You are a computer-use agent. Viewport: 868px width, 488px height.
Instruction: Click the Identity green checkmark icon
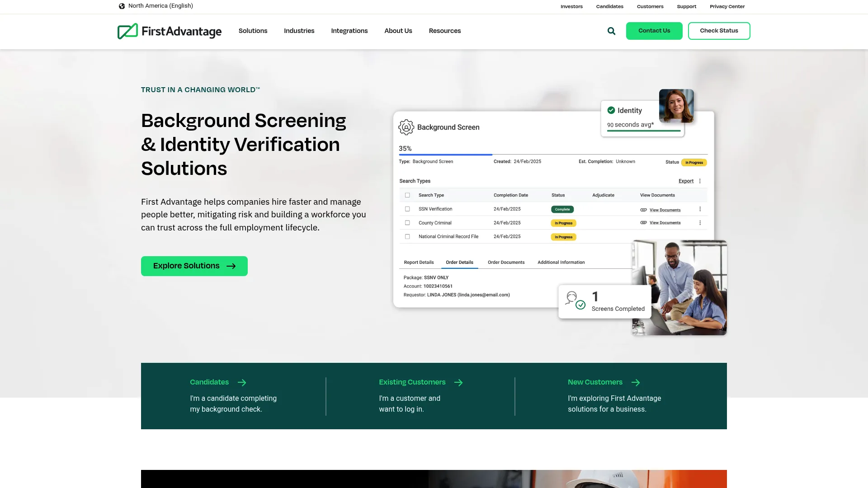pos(611,110)
